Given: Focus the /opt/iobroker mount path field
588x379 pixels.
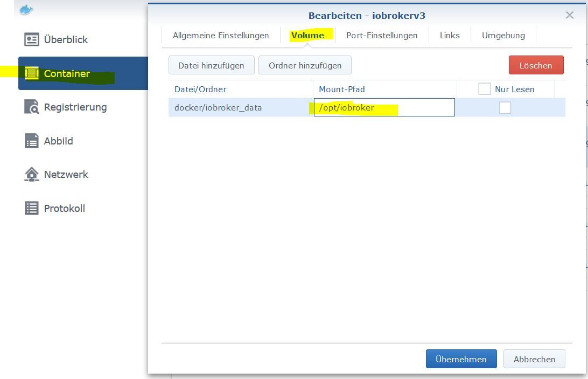Looking at the screenshot, I should tap(384, 107).
